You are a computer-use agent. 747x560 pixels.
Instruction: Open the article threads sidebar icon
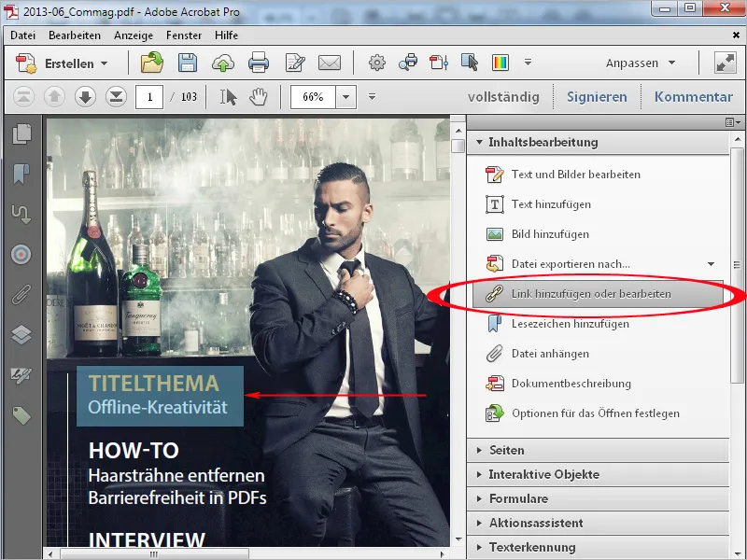click(21, 215)
